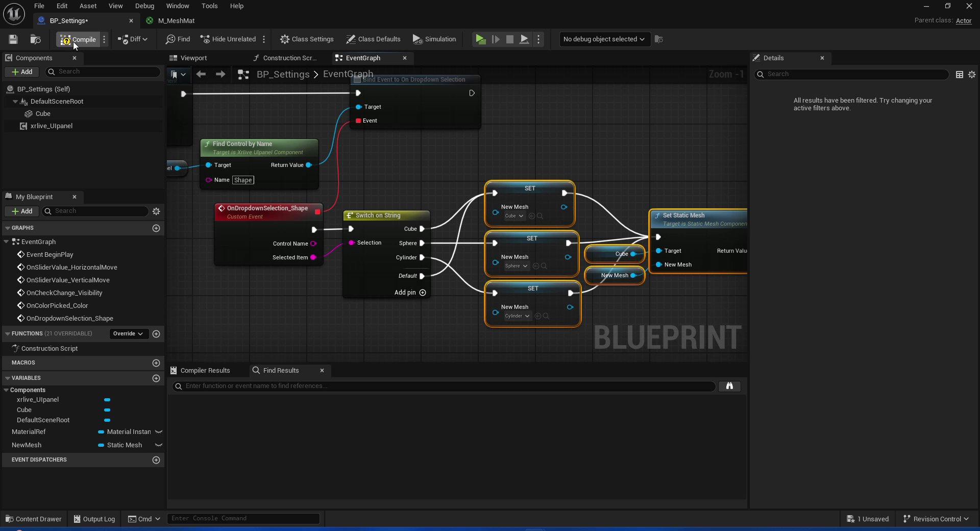The height and width of the screenshot is (531, 980).
Task: Open the File menu
Action: pos(39,6)
